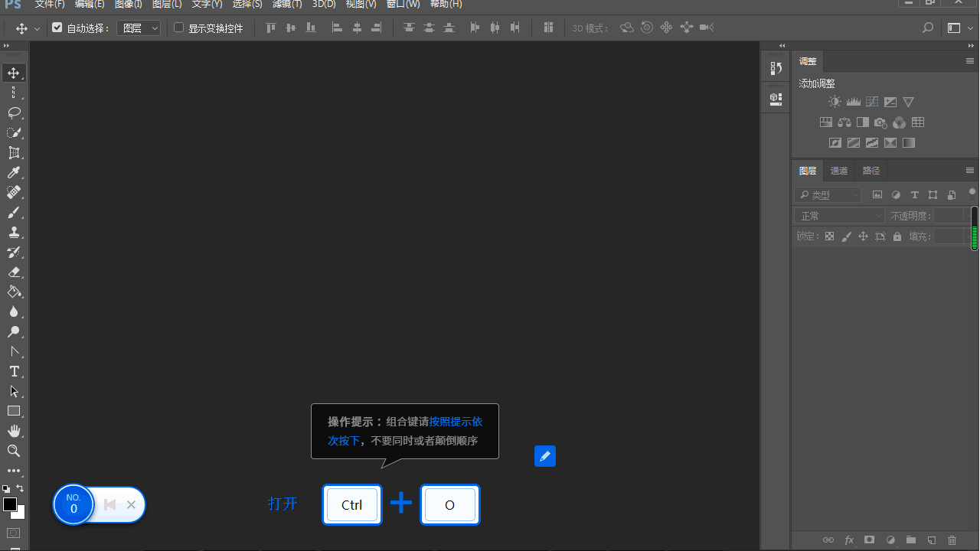Select the Zoom tool
Image resolution: width=980 pixels, height=551 pixels.
[14, 451]
